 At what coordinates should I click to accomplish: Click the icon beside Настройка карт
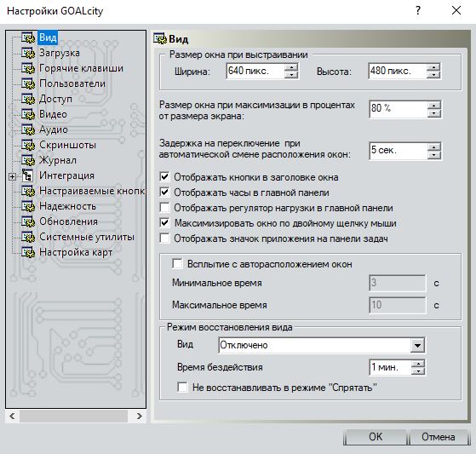click(x=28, y=252)
